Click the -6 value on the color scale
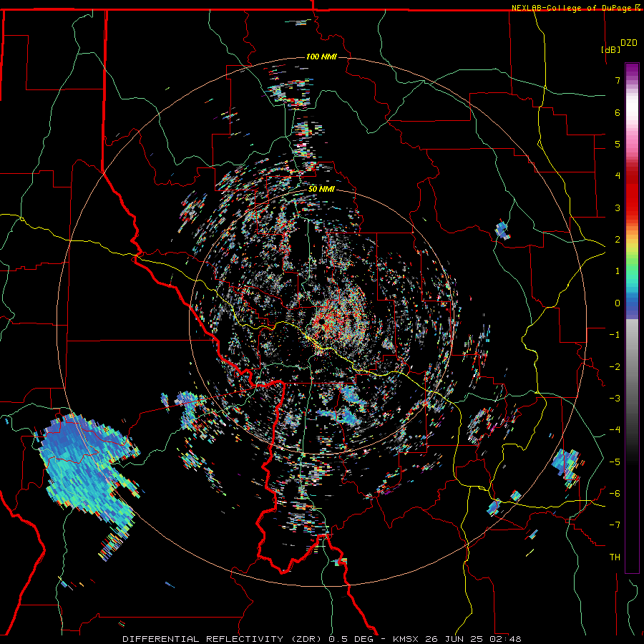644x644 pixels. 615,494
